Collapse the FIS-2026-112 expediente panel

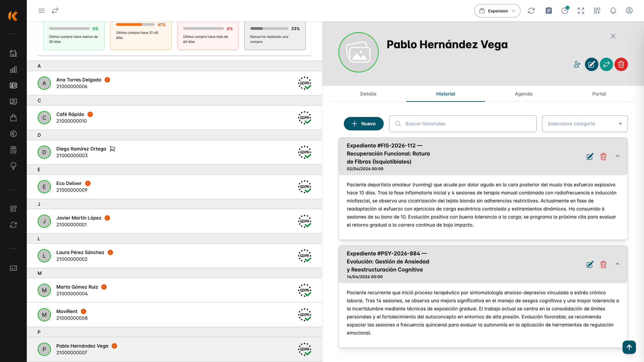coord(617,156)
